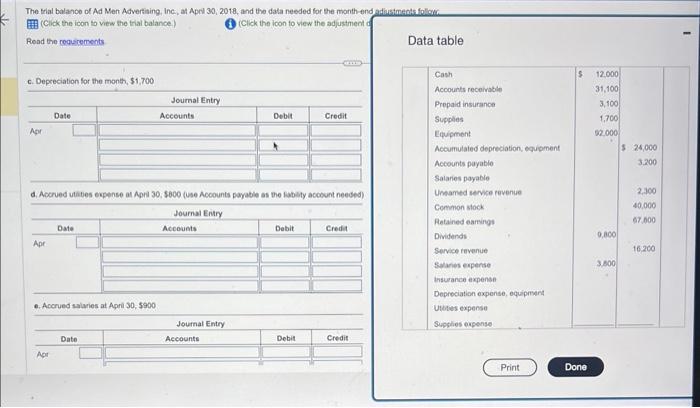This screenshot has height=408, width=700.
Task: Click date field for entry e
Action: (91, 353)
